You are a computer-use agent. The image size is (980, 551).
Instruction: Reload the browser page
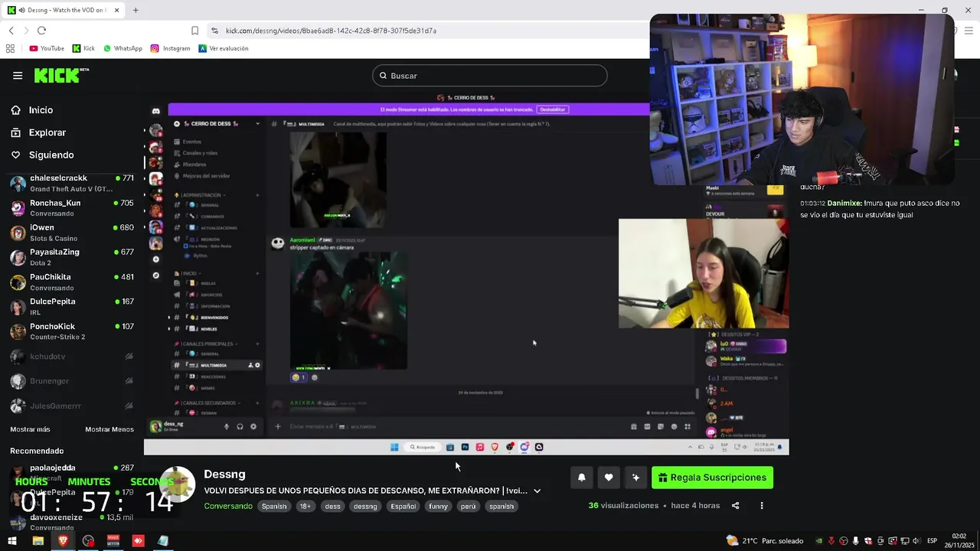(41, 30)
